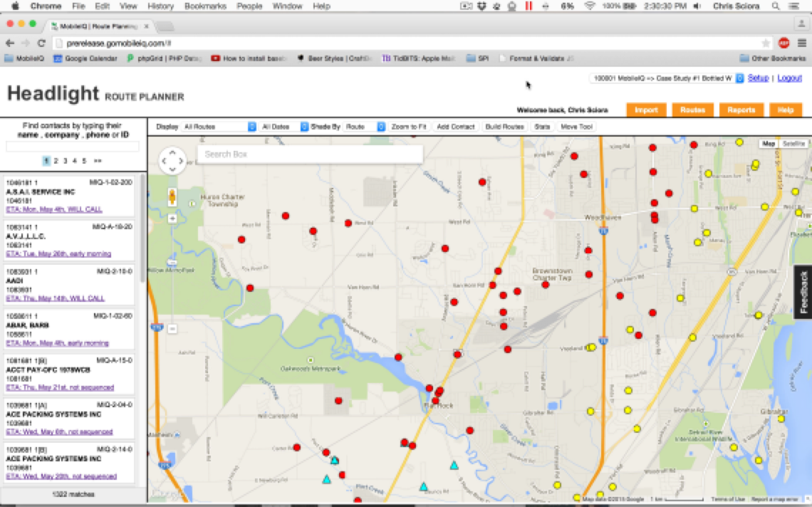Grab the Street View pegman icon
This screenshot has width=812, height=507.
172,197
